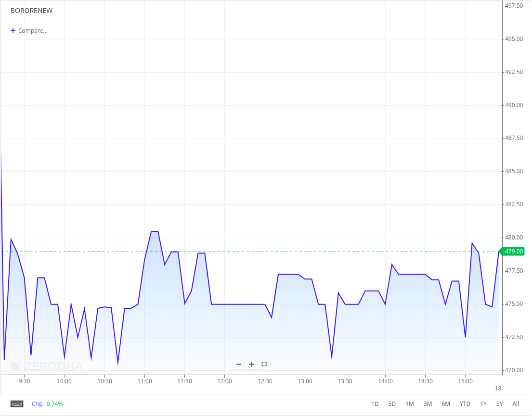The image size is (532, 416).
Task: Click the zoom in plus icon
Action: (x=251, y=365)
